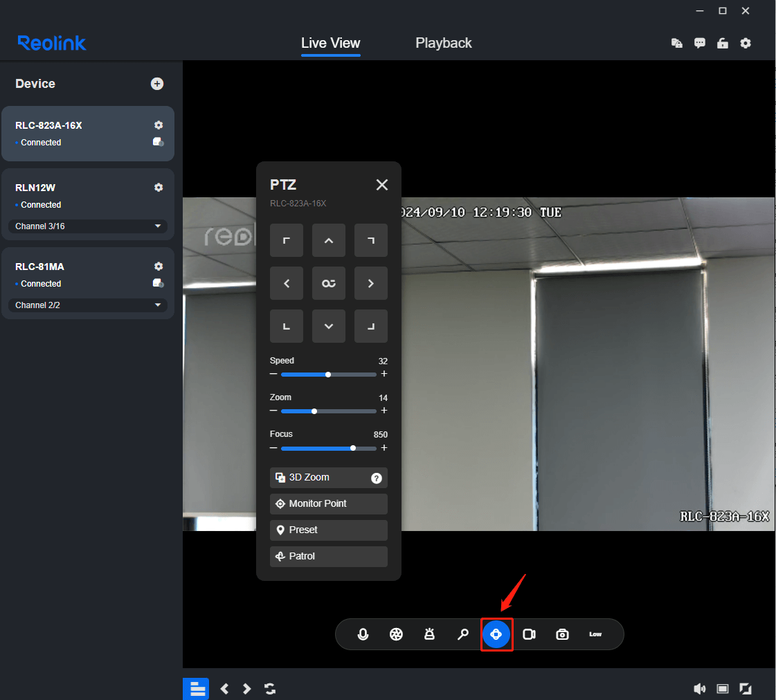The image size is (776, 700).
Task: Click the storage icon on RLC-823A-16X card
Action: click(x=159, y=142)
